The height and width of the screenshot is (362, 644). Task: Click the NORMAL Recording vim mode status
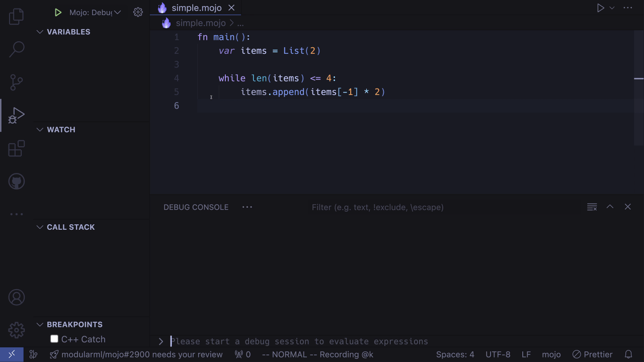pyautogui.click(x=317, y=354)
